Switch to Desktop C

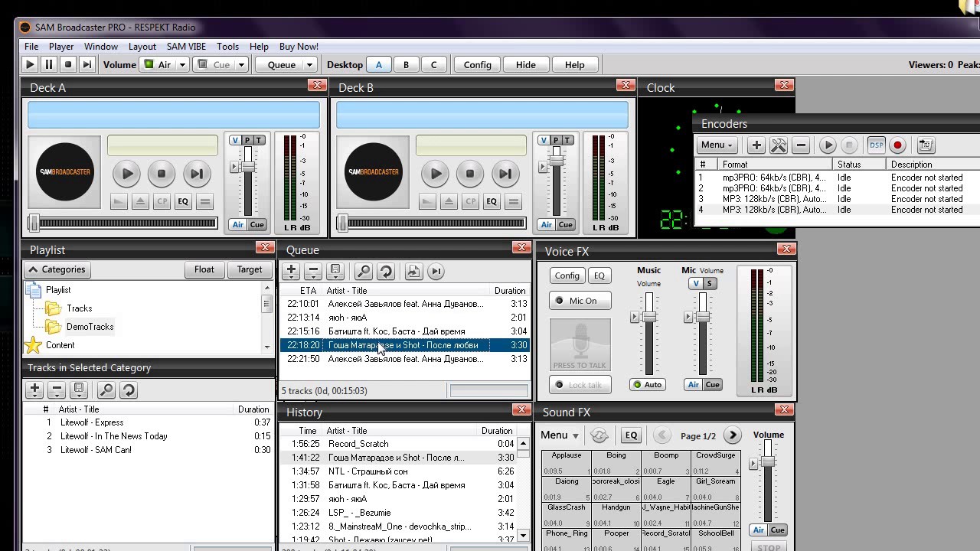coord(433,65)
